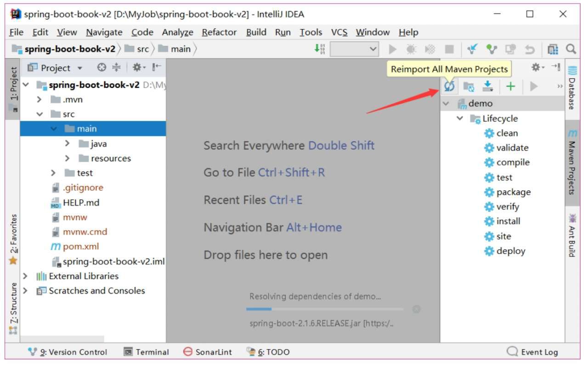Show more Maven toolbar actions chevron
The width and height of the screenshot is (588, 366).
560,86
